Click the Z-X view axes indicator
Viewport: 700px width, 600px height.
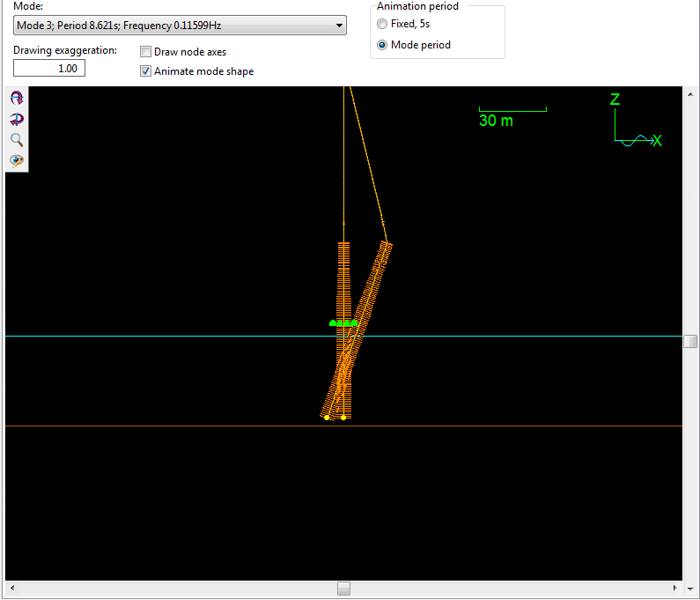[636, 123]
